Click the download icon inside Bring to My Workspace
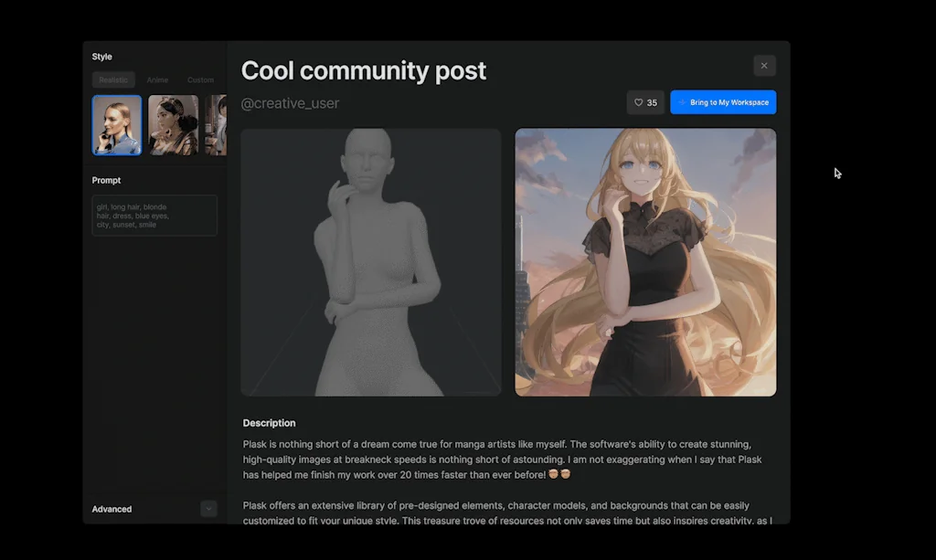 point(683,102)
